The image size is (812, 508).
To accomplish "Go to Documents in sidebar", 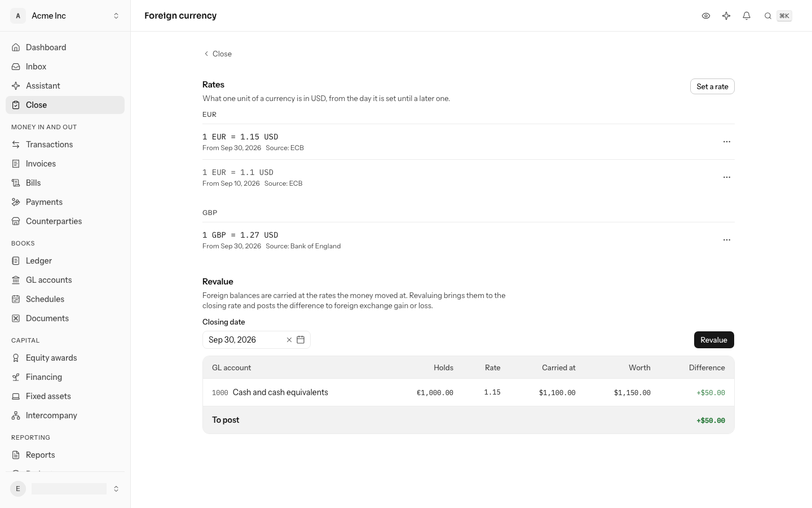I will (65, 318).
